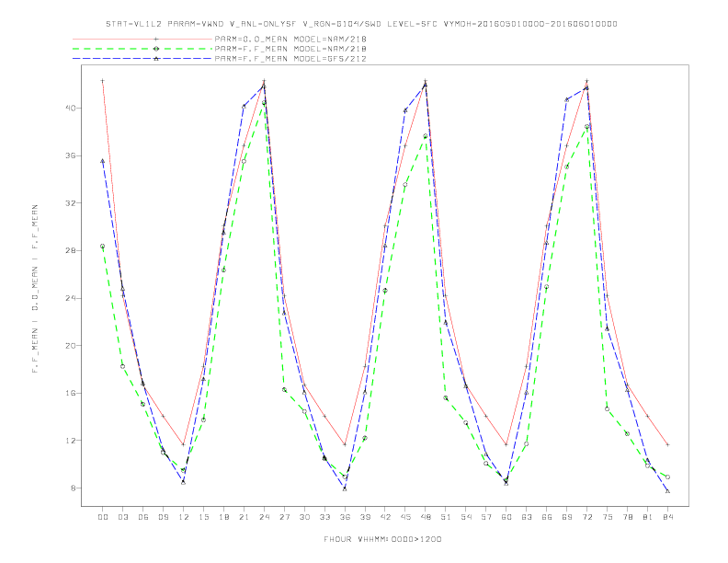Select legend entry PARM=O.O_MEAN MODEL=NAM/218

click(x=290, y=39)
